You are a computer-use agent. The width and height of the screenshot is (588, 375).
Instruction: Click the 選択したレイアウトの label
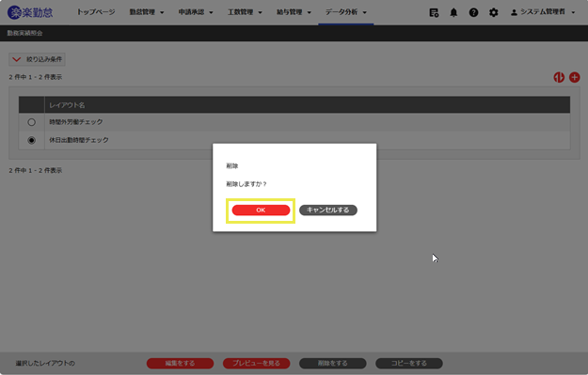click(x=45, y=363)
